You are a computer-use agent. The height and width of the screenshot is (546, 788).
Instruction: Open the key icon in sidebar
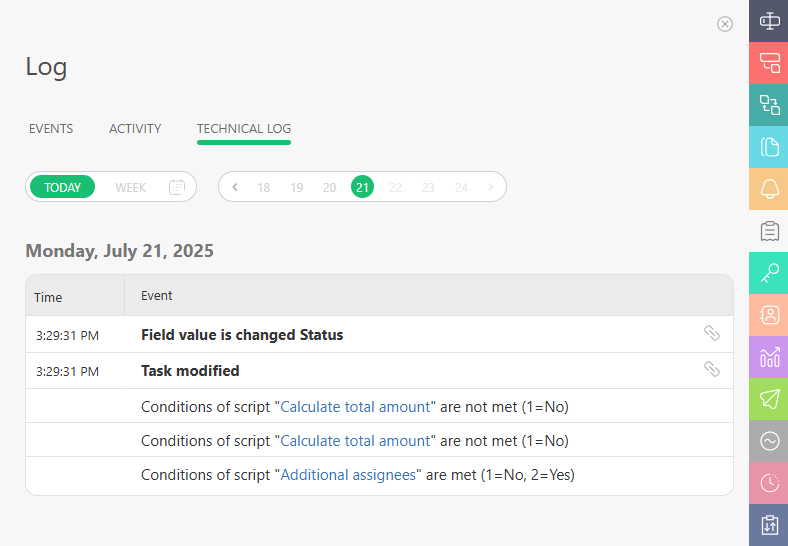pyautogui.click(x=769, y=273)
